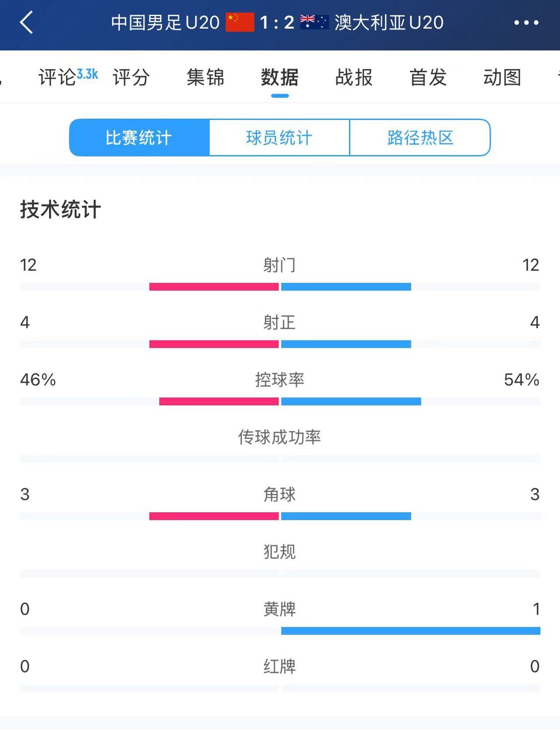Open the 集锦 highlights tab
Image resolution: width=560 pixels, height=733 pixels.
tap(205, 78)
